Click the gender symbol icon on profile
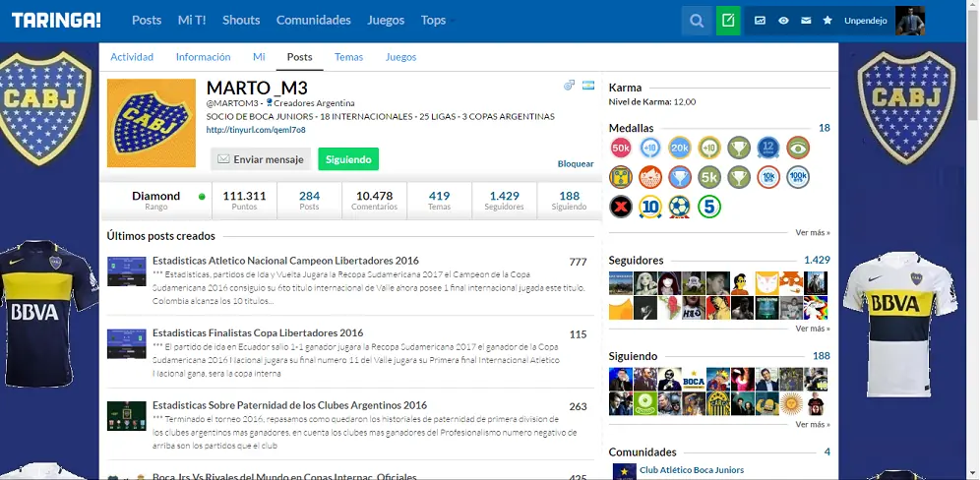This screenshot has width=980, height=480. click(x=569, y=86)
